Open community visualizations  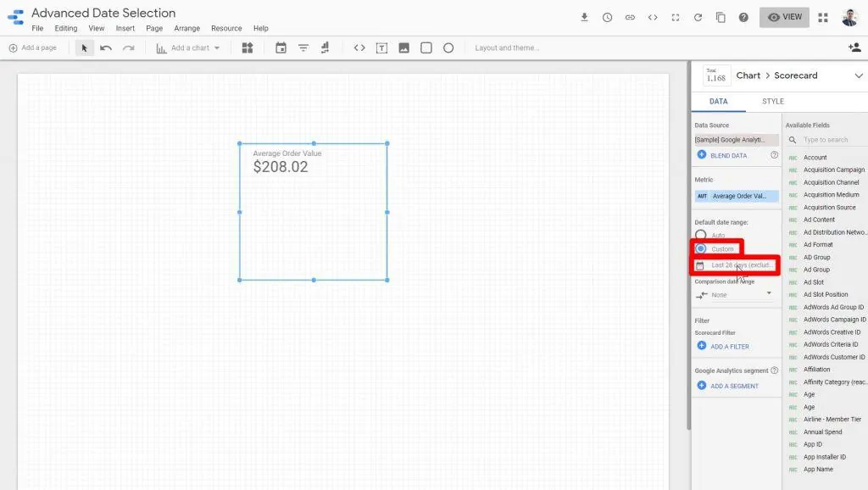(248, 47)
